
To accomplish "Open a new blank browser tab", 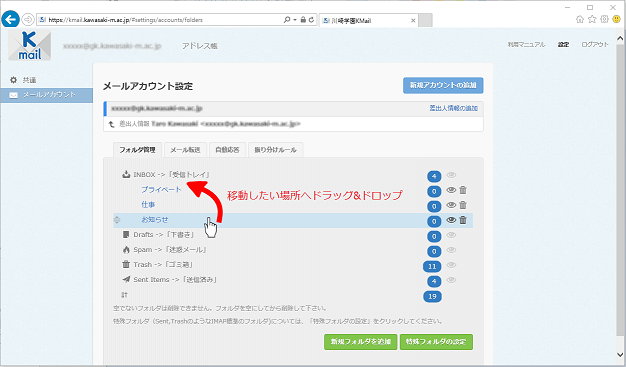I will click(426, 20).
